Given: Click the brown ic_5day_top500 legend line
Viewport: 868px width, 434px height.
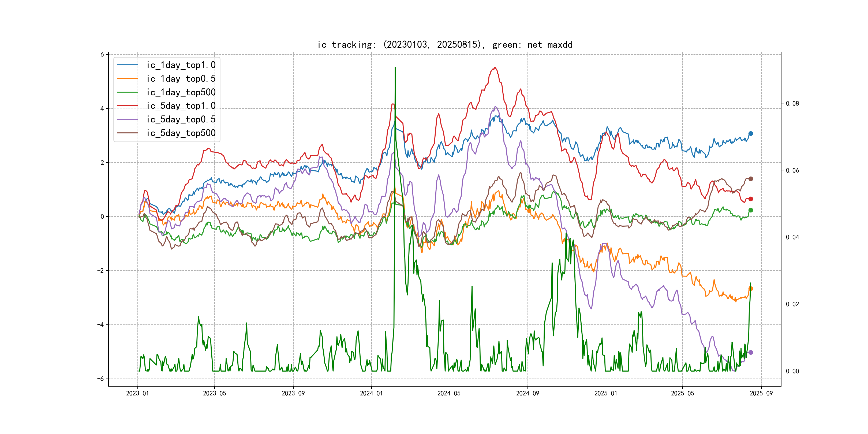Looking at the screenshot, I should [x=127, y=133].
